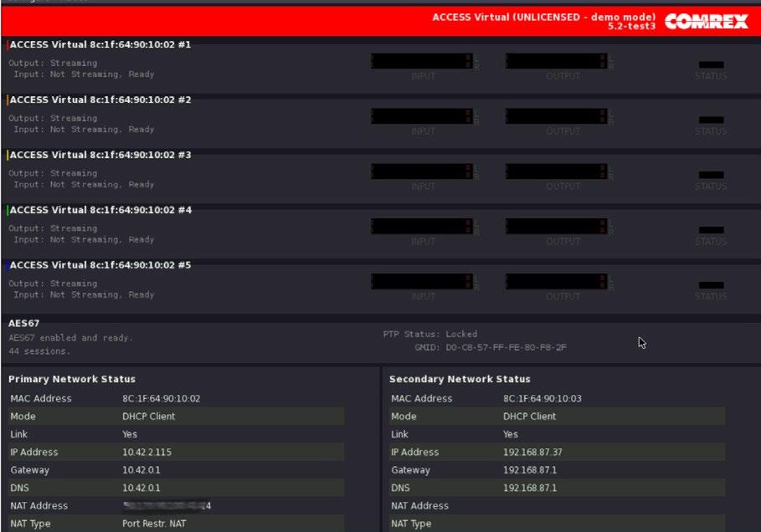Click the Primary Network Status heading
This screenshot has height=532, width=761.
point(72,379)
